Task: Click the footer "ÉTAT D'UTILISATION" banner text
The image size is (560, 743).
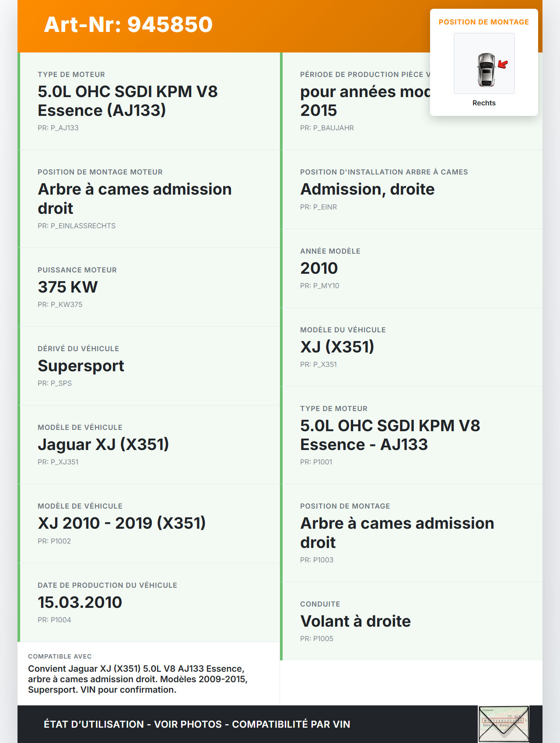Action: (x=197, y=724)
